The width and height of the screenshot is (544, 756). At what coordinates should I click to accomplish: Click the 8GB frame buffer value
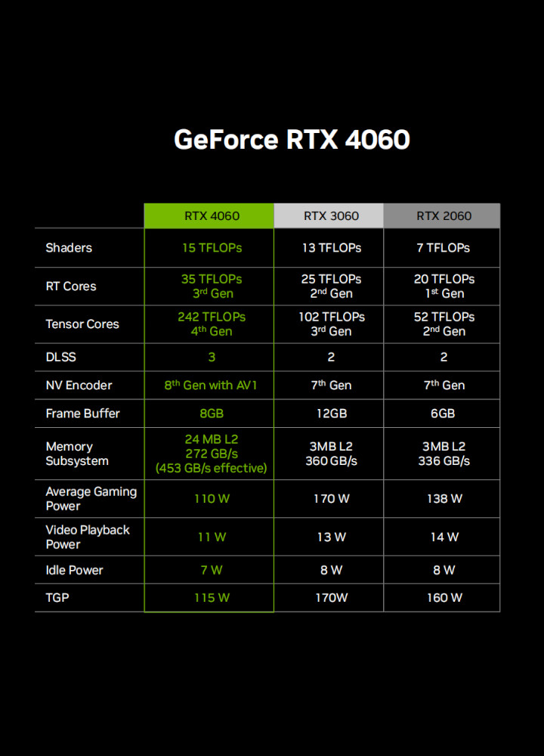(212, 414)
